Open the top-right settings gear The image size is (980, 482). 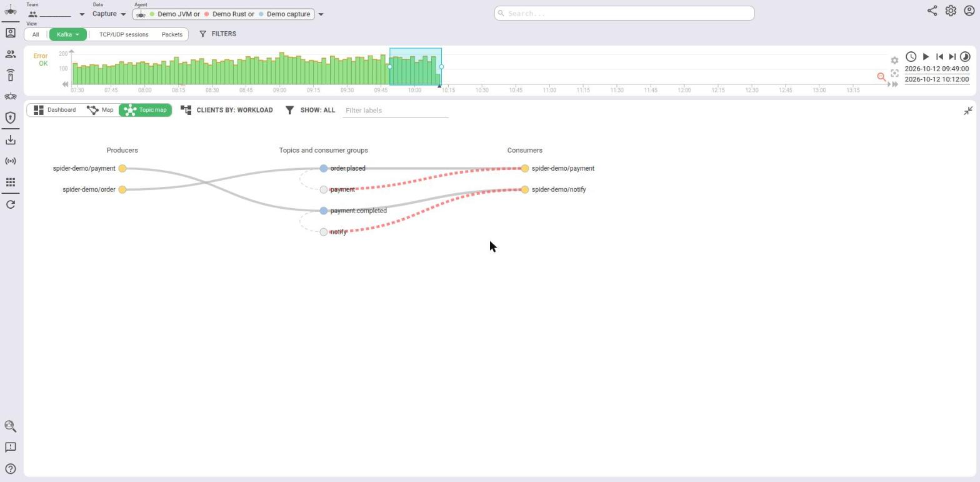pyautogui.click(x=951, y=11)
